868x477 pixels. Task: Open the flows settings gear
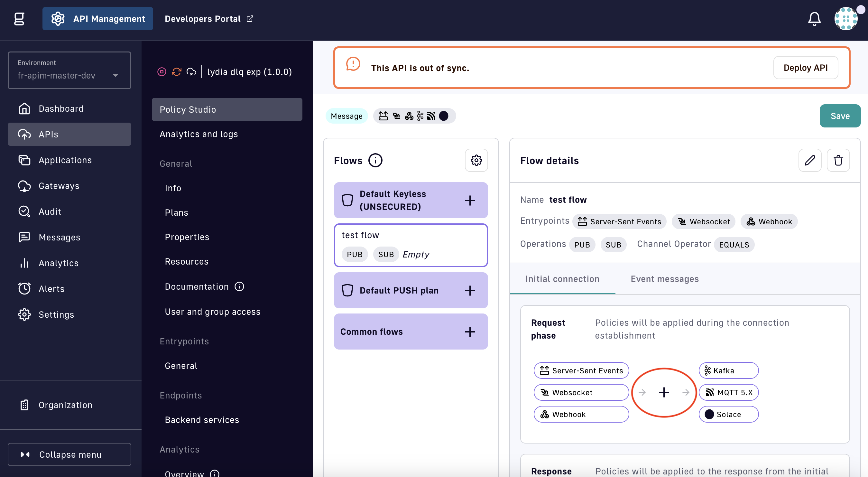pyautogui.click(x=476, y=161)
